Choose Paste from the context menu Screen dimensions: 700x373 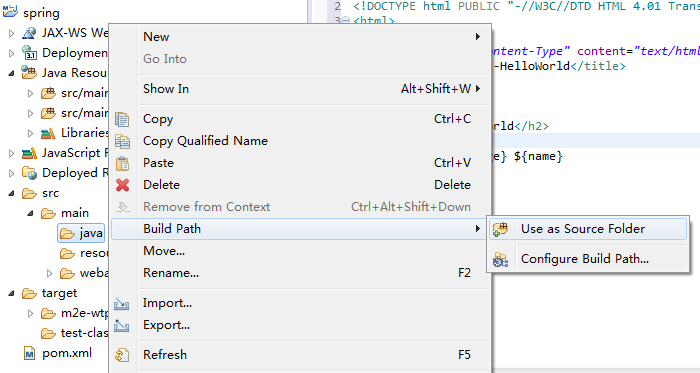(x=300, y=163)
